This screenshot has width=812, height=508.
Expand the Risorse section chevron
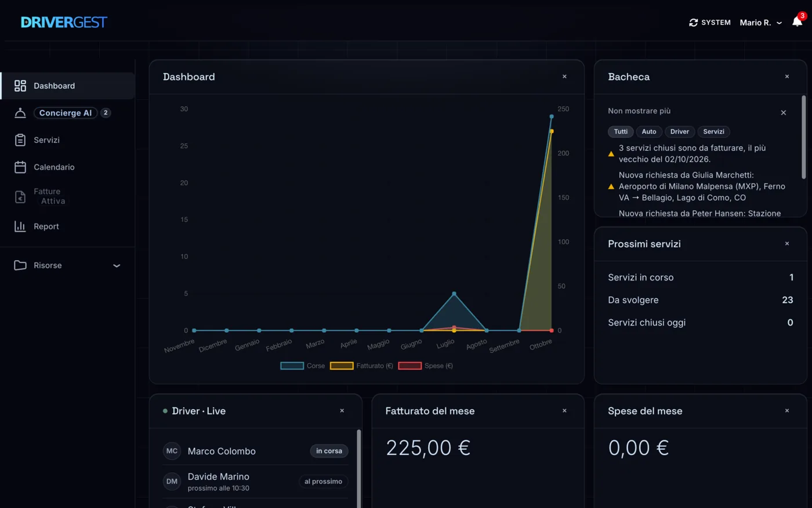click(x=117, y=266)
